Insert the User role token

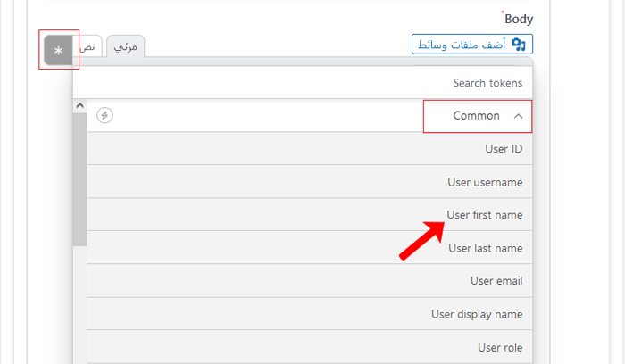[499, 347]
